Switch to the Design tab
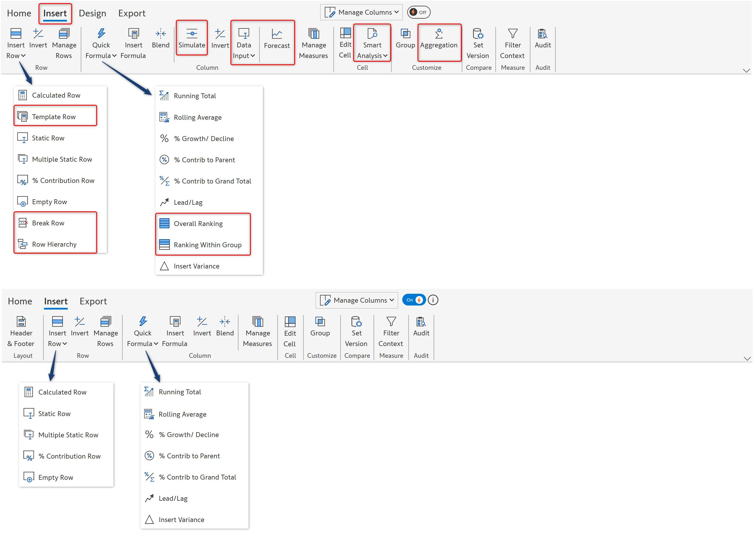The width and height of the screenshot is (756, 545). pos(92,13)
